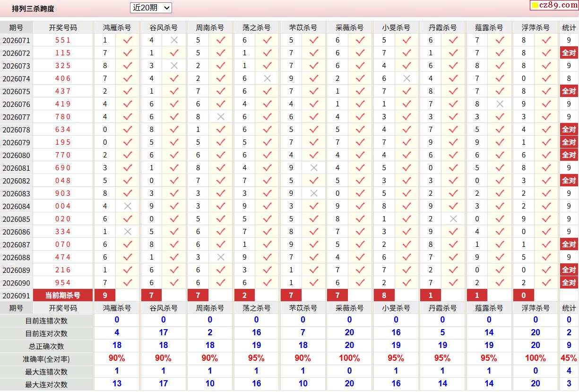Click the 周南 cross mark in row 2026088

(x=220, y=257)
